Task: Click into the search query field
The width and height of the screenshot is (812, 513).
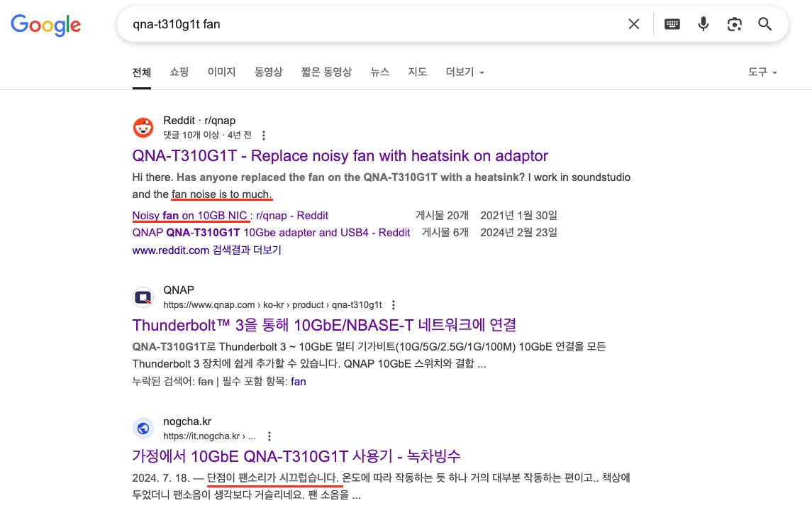Action: 369,24
